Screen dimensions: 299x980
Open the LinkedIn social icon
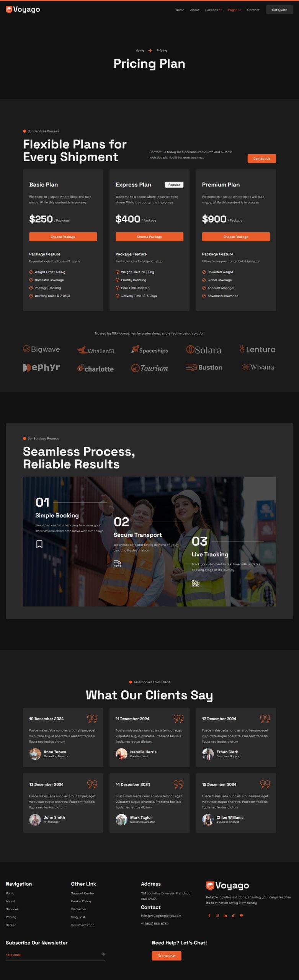(x=225, y=915)
